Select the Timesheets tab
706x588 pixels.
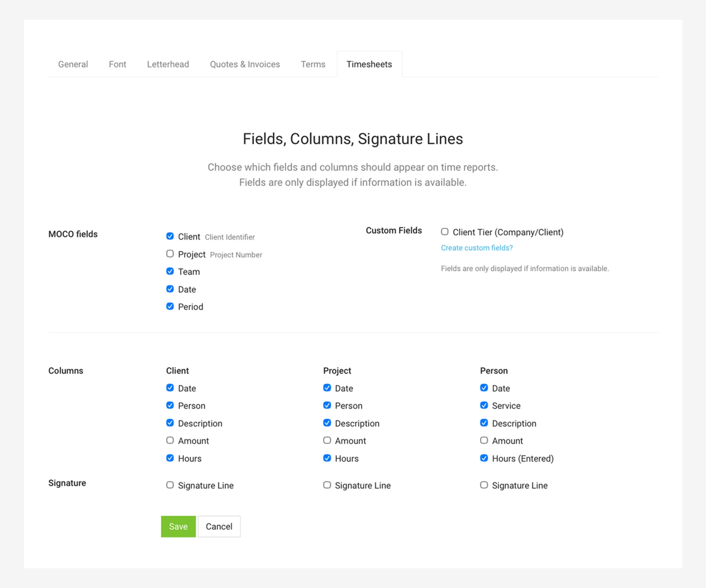(369, 64)
